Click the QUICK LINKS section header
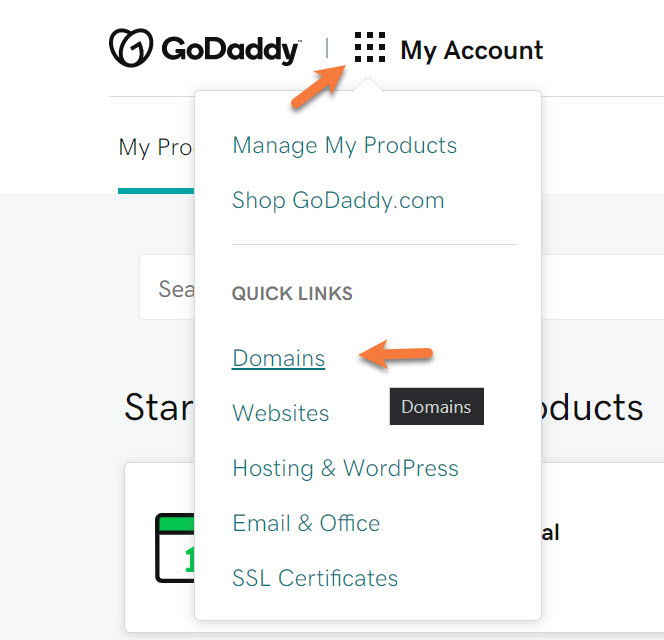Image resolution: width=664 pixels, height=640 pixels. tap(292, 294)
